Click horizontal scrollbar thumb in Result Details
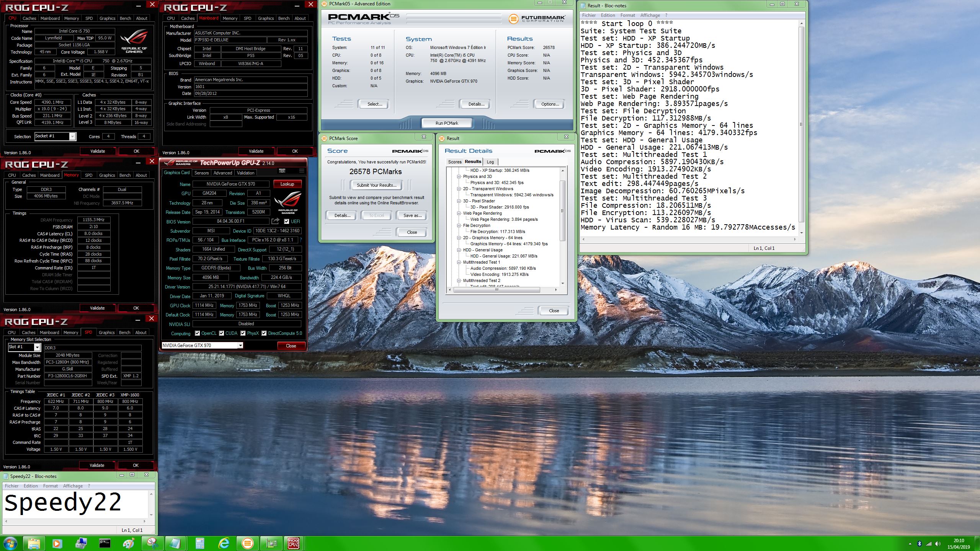 coord(497,290)
